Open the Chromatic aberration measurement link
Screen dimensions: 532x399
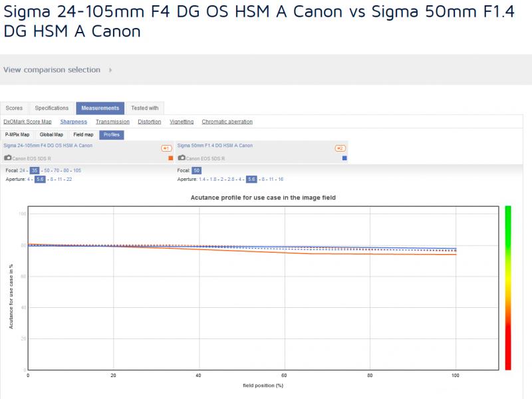point(227,122)
